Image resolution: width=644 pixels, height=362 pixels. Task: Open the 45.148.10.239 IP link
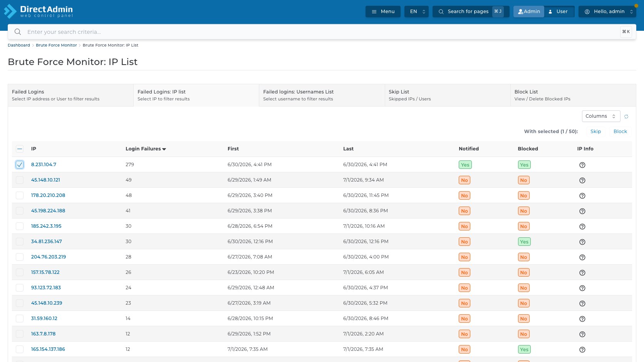[47, 303]
